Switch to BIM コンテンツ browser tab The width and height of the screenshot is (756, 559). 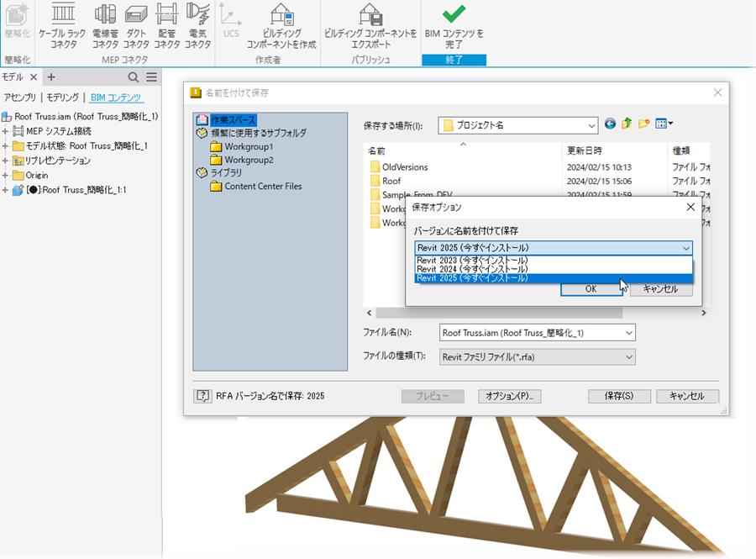tap(116, 98)
